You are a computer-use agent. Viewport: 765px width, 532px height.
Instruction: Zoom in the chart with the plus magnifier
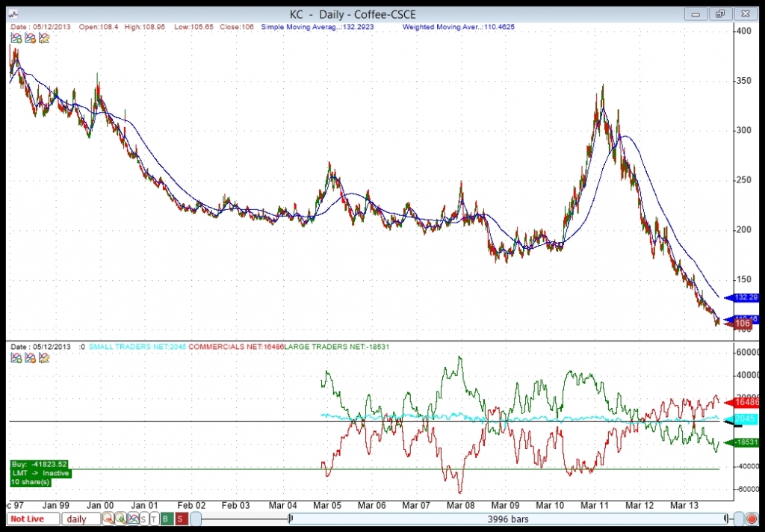120,519
